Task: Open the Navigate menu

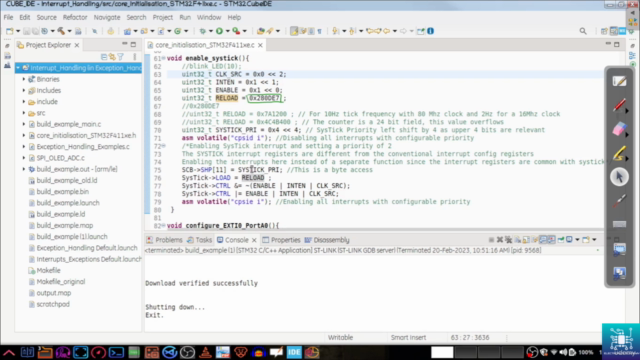Action: 107,18
